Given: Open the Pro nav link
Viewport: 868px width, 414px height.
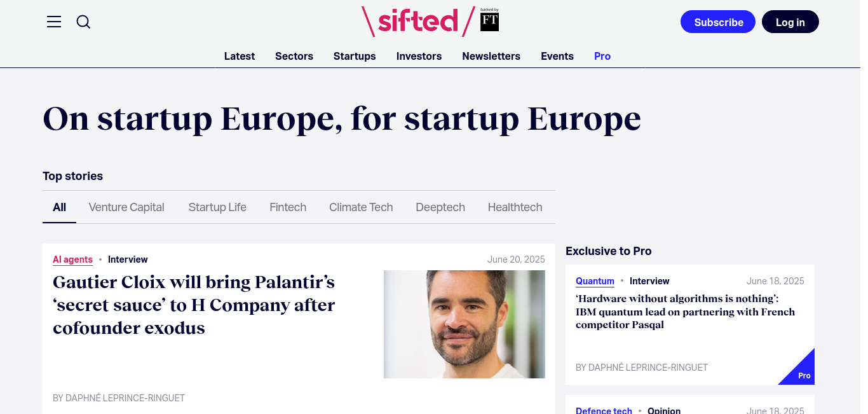Looking at the screenshot, I should click(602, 56).
